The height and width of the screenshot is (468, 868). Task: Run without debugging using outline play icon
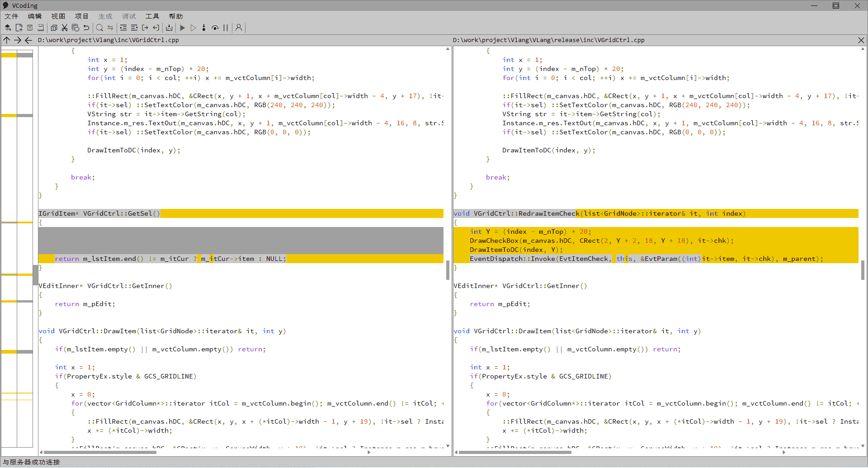tap(193, 28)
